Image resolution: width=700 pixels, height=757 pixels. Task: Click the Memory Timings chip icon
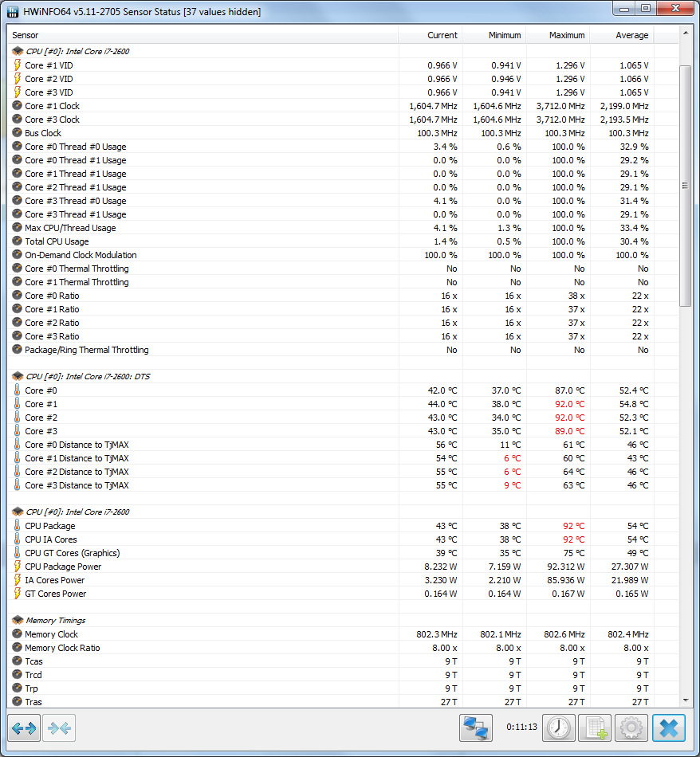[18, 620]
